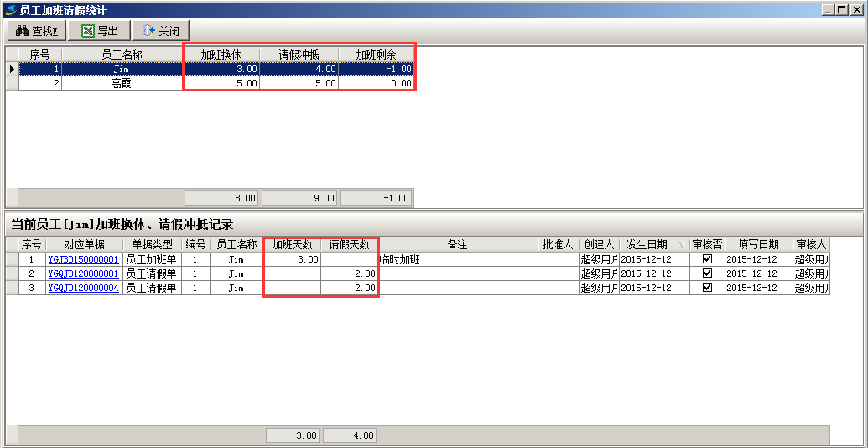The width and height of the screenshot is (868, 448).
Task: Open document link YGQJD120000004
Action: tap(83, 288)
